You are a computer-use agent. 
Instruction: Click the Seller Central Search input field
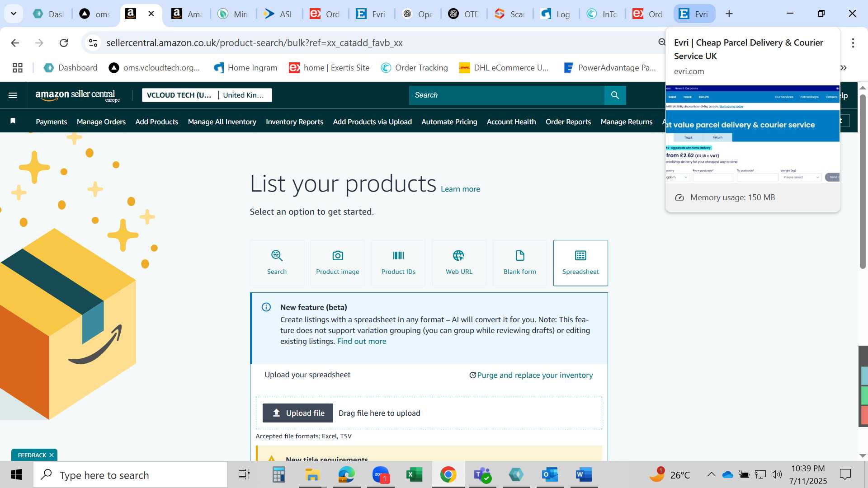[506, 95]
